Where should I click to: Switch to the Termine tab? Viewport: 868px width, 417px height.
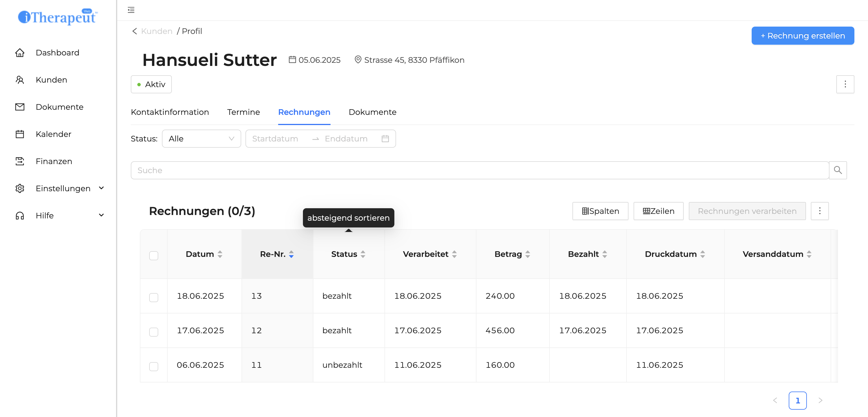coord(243,112)
